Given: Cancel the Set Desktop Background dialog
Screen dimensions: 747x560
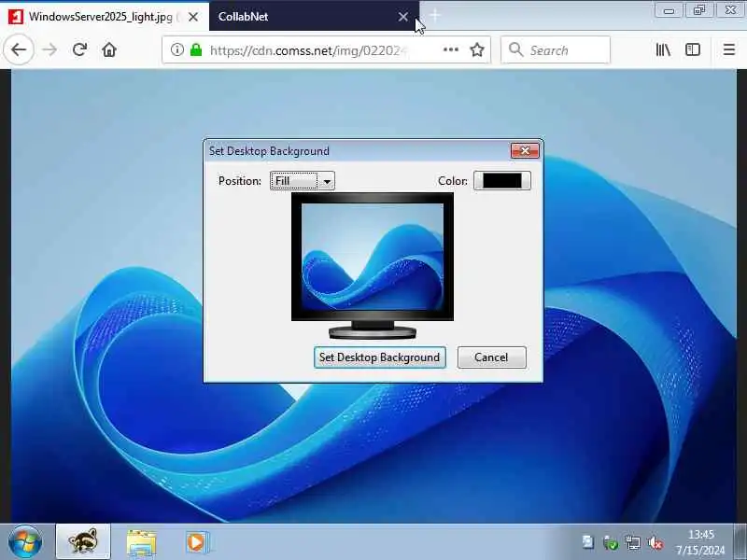Looking at the screenshot, I should (x=492, y=357).
